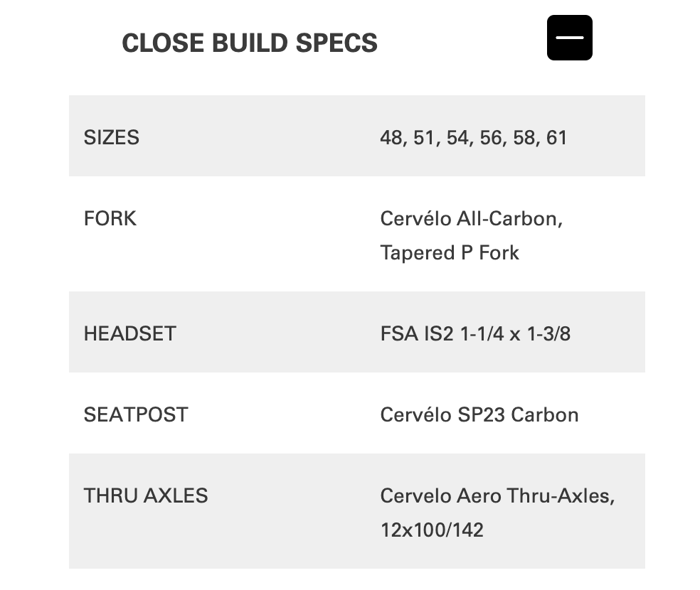700x590 pixels.
Task: Click size 58 in the sizes list
Action: pos(524,137)
